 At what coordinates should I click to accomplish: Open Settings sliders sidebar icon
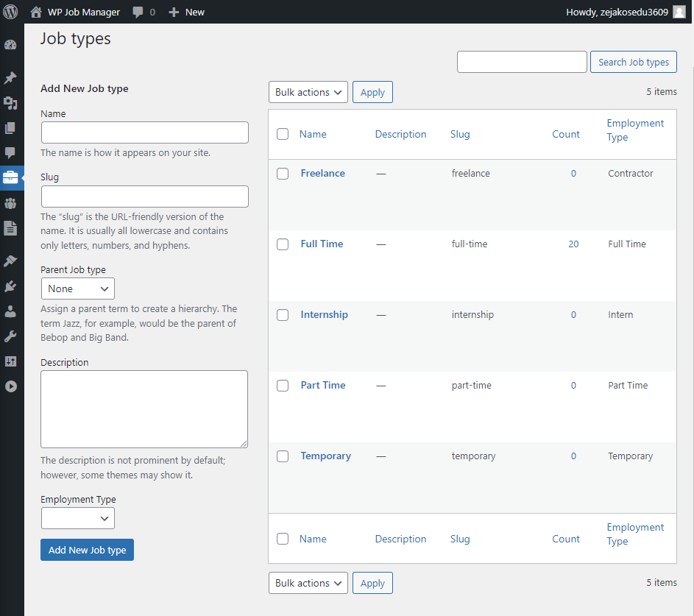click(10, 361)
